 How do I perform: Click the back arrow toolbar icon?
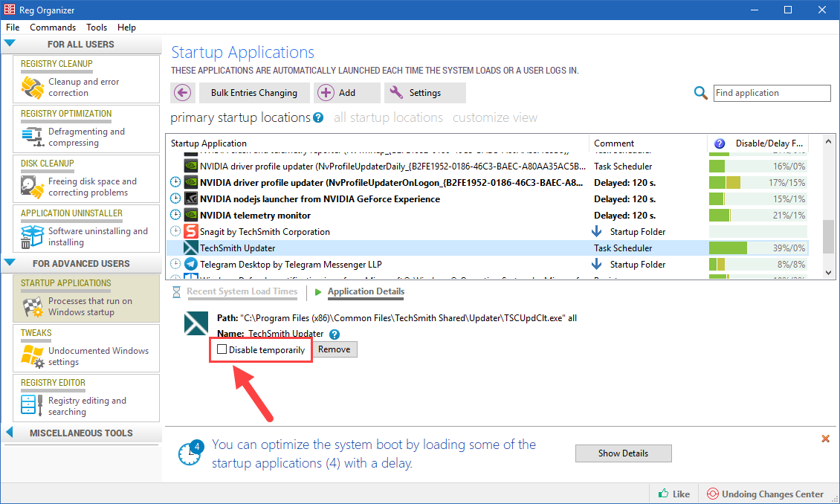(x=182, y=93)
